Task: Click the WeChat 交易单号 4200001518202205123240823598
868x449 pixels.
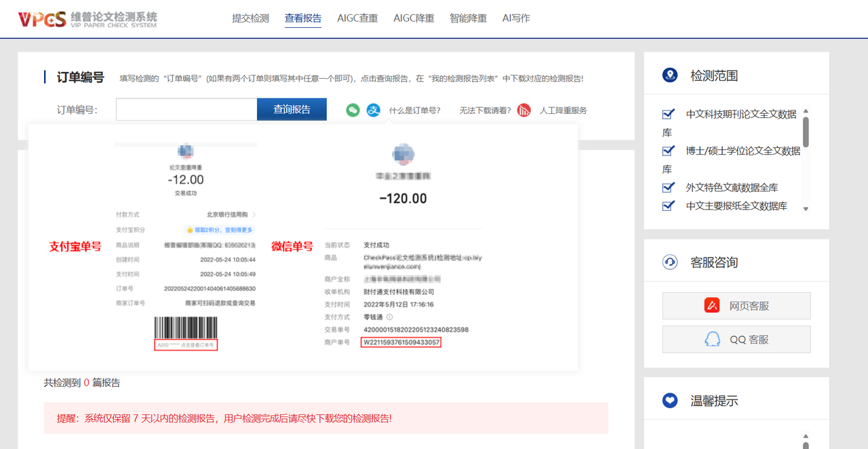Action: pos(416,330)
